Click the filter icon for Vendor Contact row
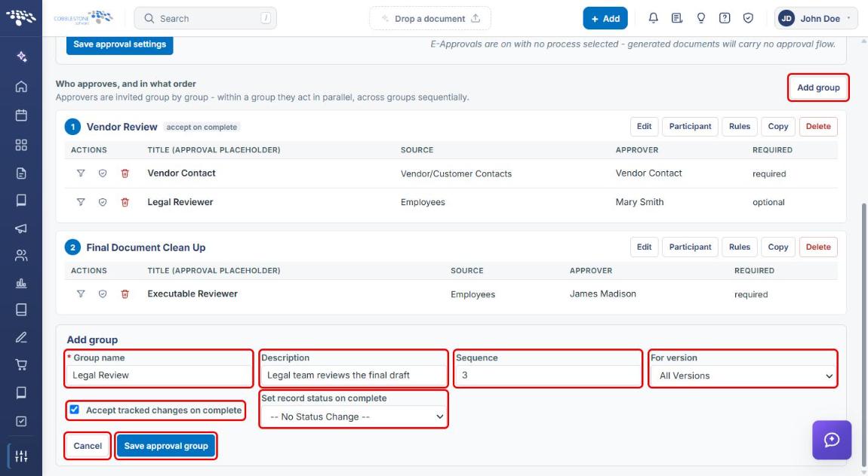 point(81,174)
